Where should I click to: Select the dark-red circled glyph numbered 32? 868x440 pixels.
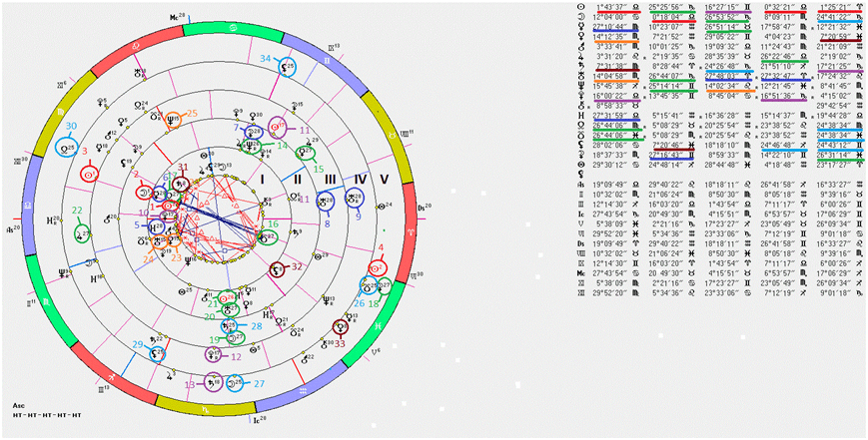click(x=280, y=267)
